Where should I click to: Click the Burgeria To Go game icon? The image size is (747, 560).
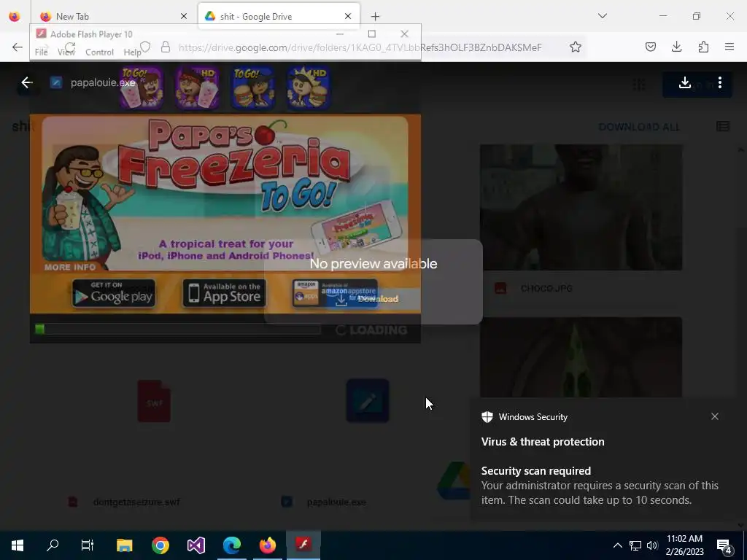253,88
